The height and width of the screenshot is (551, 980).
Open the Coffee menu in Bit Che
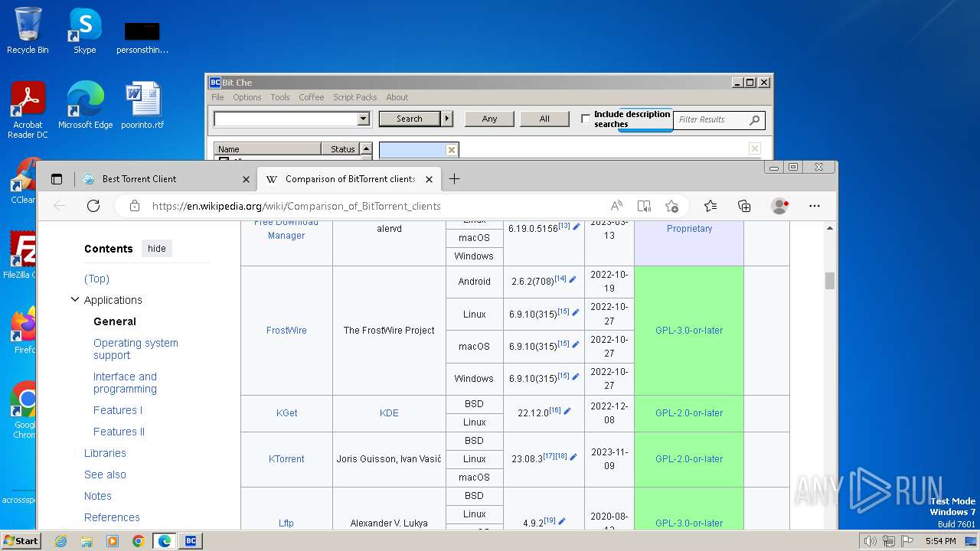[x=312, y=97]
